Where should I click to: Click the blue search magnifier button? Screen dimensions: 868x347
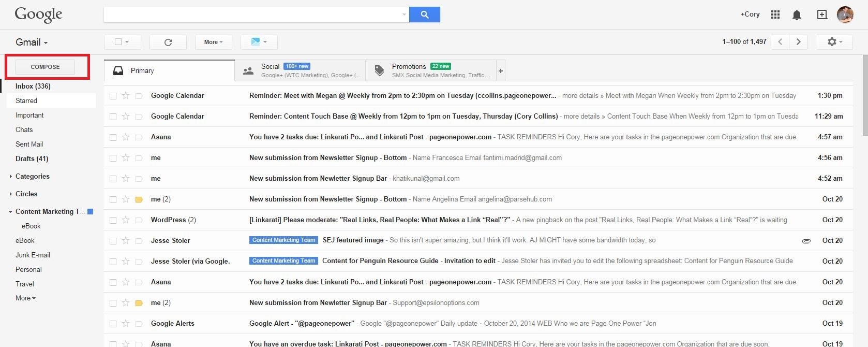click(424, 15)
